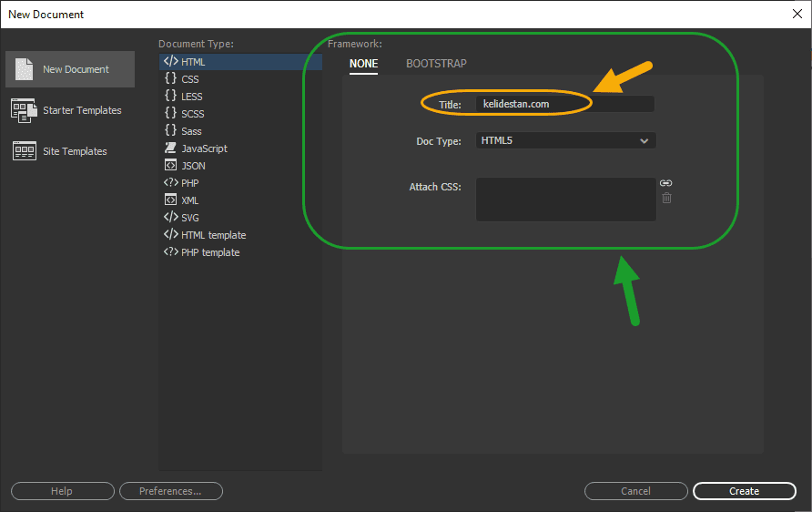Screen dimensions: 812x512
Task: Close the New Document dialog
Action: (x=797, y=14)
